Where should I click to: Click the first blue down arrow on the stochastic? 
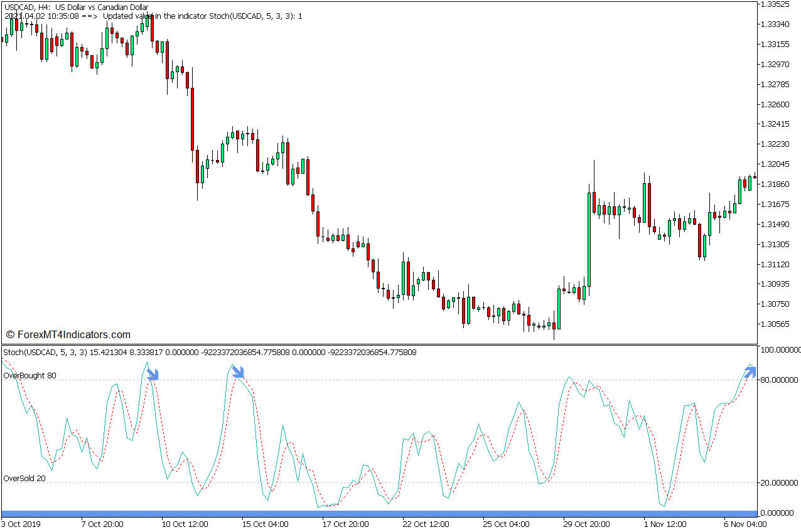click(x=153, y=375)
